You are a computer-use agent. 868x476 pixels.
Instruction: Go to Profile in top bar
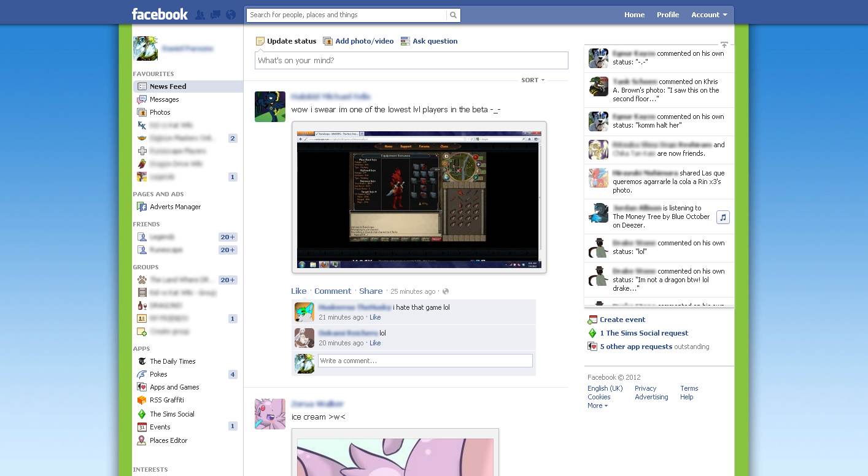click(x=668, y=15)
